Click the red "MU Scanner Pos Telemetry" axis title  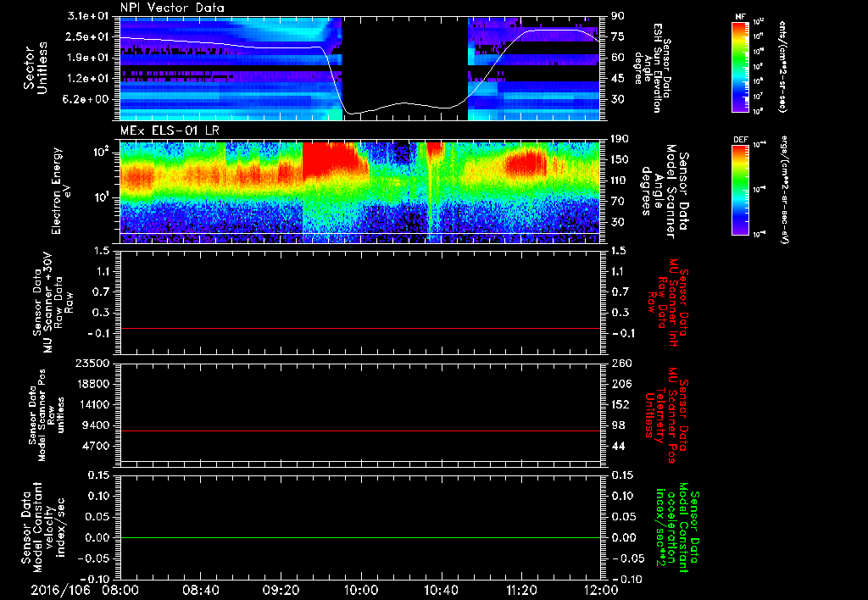[666, 415]
